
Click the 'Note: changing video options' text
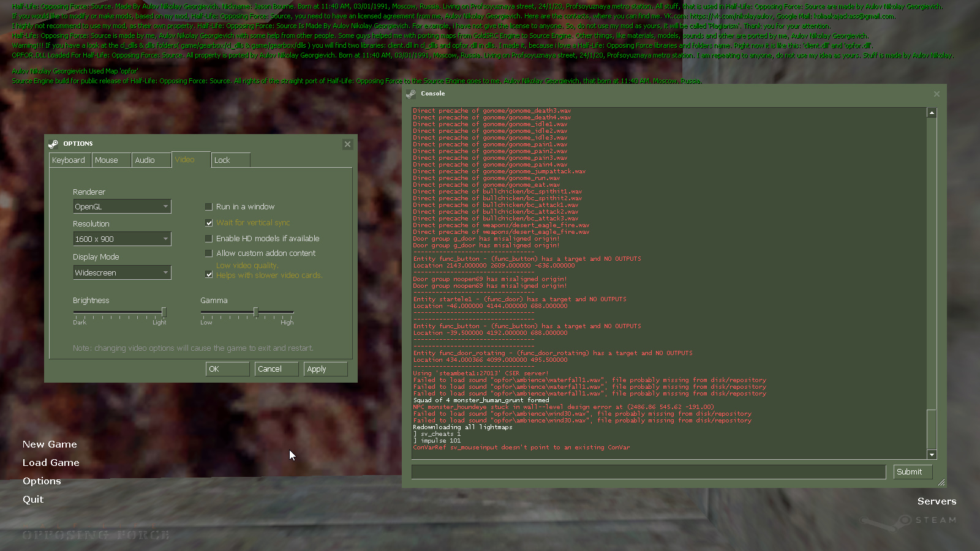(193, 348)
